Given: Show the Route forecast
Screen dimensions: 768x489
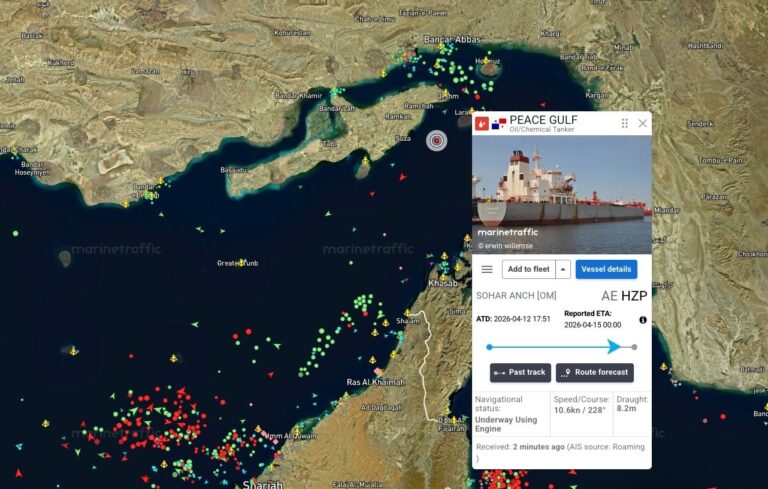Looking at the screenshot, I should point(595,372).
